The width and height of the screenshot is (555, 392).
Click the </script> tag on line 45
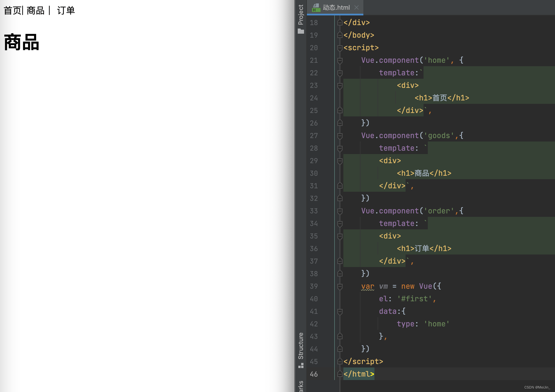click(x=363, y=361)
